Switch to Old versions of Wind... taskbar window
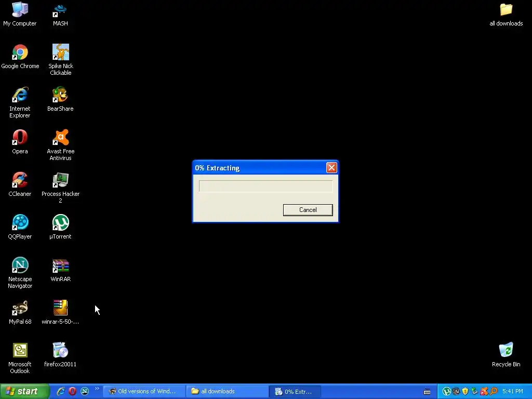532x399 pixels. coord(144,391)
